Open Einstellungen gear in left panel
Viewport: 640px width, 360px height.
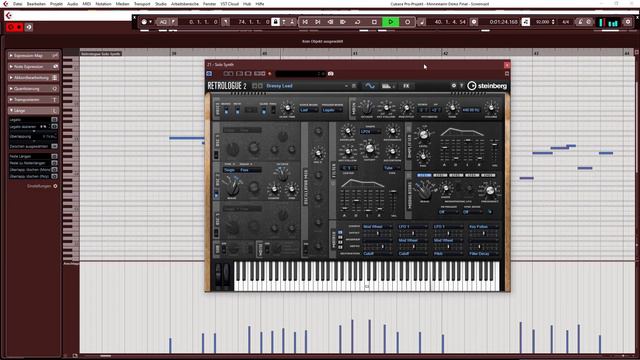[x=55, y=186]
